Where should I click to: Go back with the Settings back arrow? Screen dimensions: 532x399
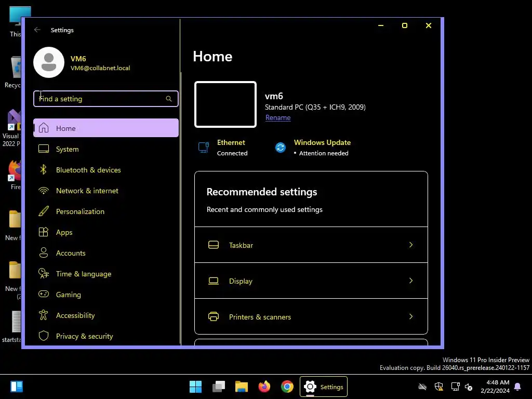tap(37, 30)
